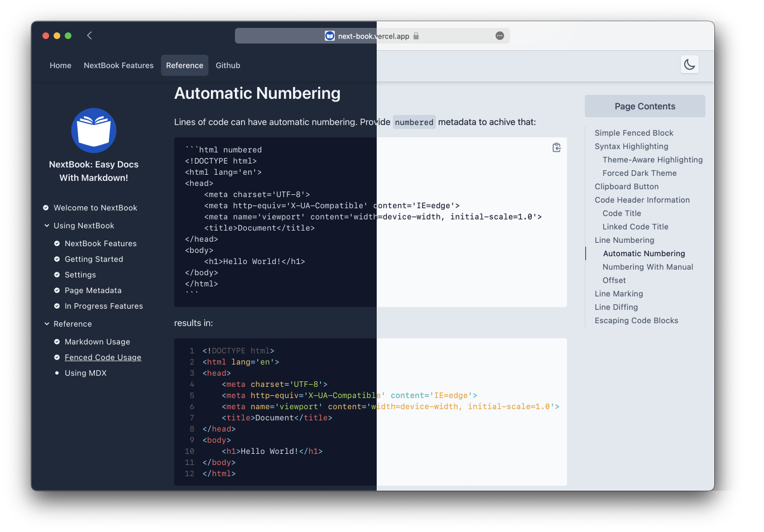Jump to Code Title section
Image resolution: width=764 pixels, height=532 pixels.
[x=622, y=213]
